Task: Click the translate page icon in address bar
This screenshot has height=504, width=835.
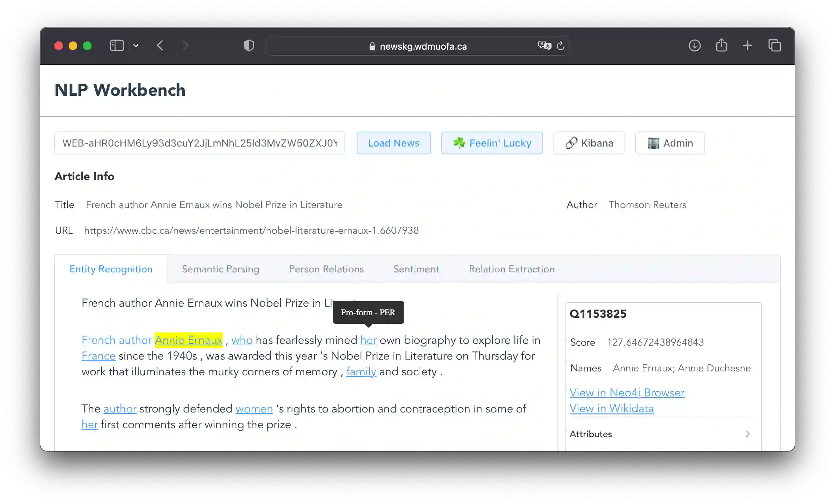Action: (544, 45)
